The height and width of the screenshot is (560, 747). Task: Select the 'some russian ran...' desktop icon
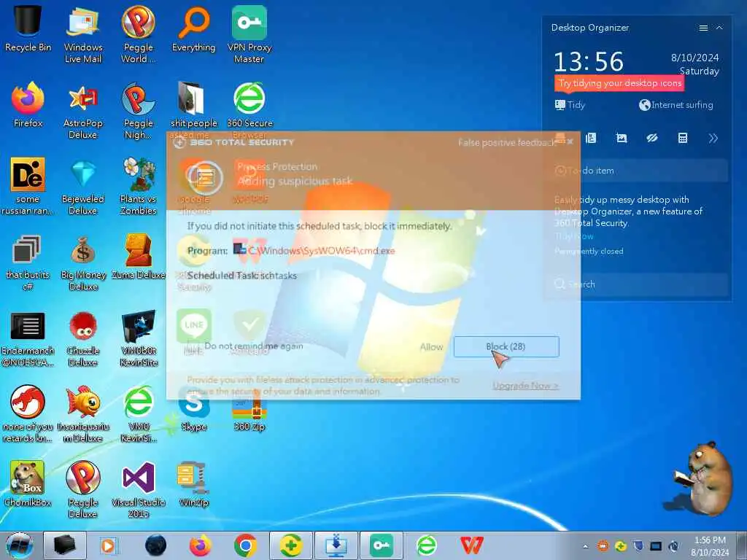pyautogui.click(x=28, y=187)
